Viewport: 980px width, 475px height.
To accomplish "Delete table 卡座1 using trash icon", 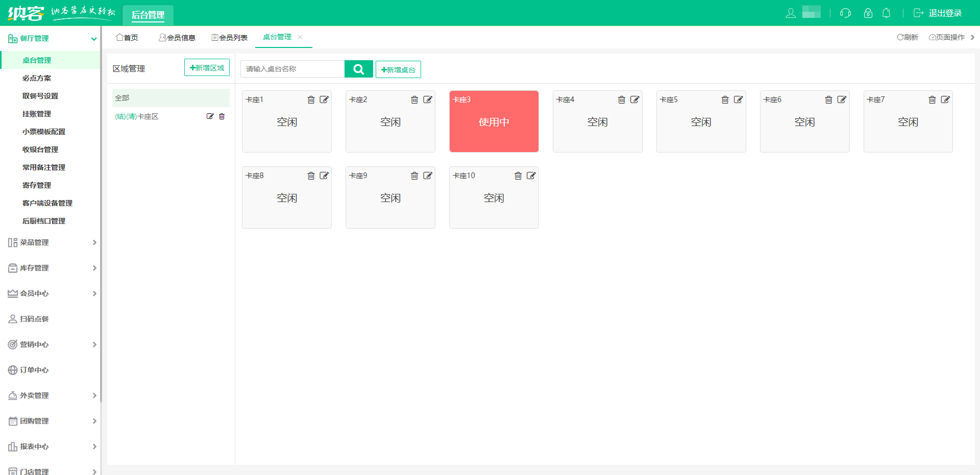I will 311,100.
